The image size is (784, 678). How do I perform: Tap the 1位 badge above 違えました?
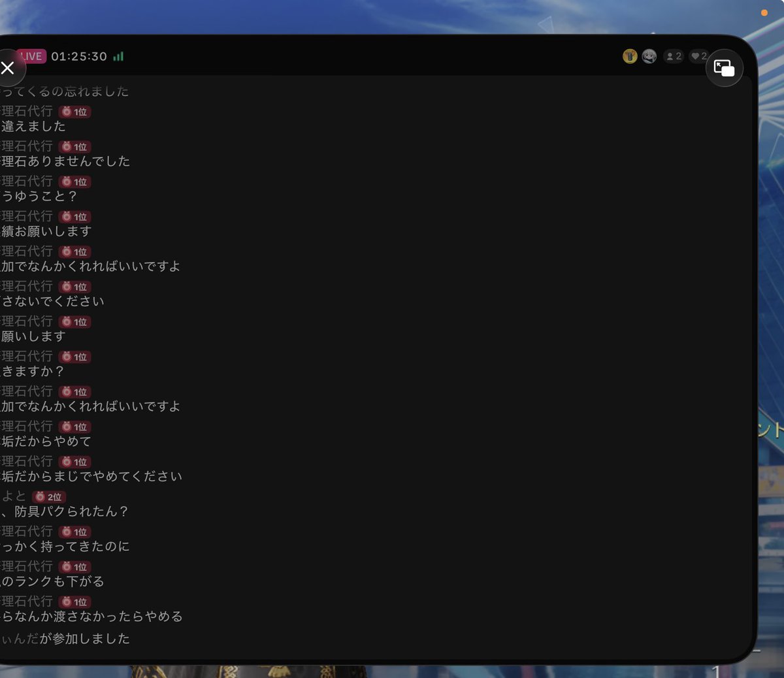[74, 112]
